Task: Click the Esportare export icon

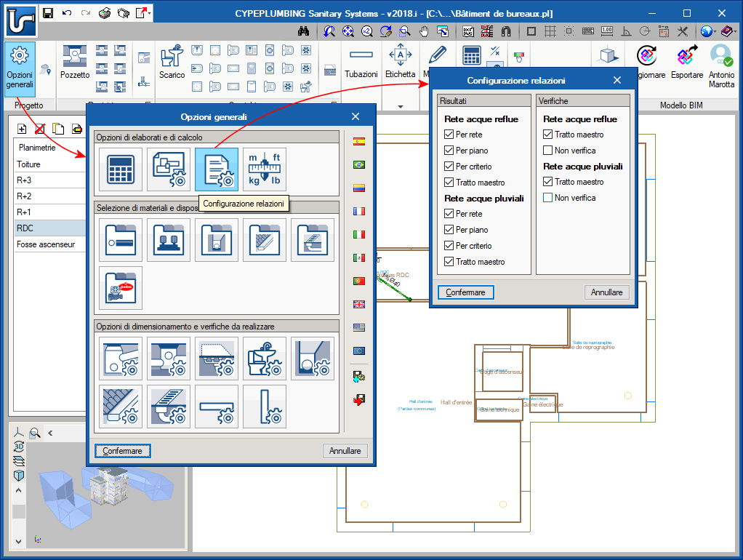Action: point(687,62)
